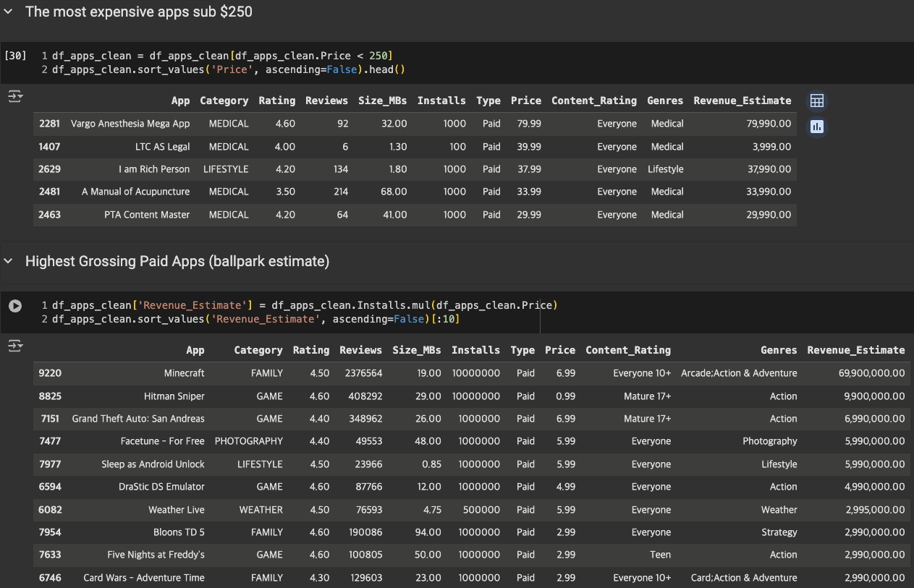Image resolution: width=914 pixels, height=588 pixels.
Task: Select the 'Highest Grossing Paid Apps' heading text
Action: click(x=177, y=261)
